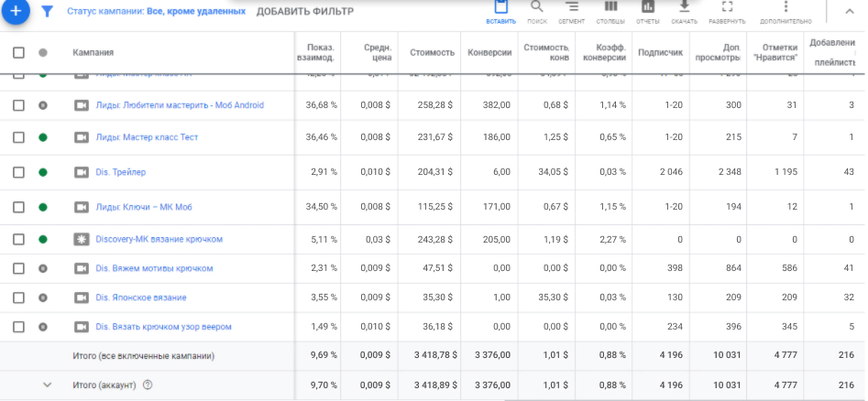Screen dimensions: 868x401
Task: Click total cost 3 418,78 $ in included campaigns row
Action: point(435,355)
